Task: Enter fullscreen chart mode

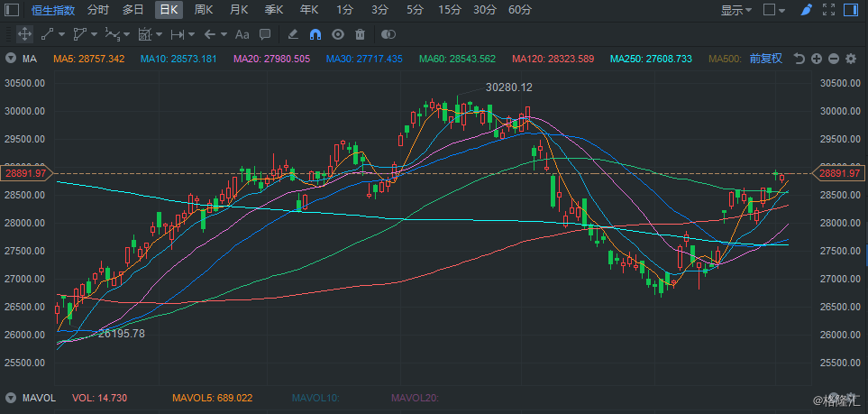Action: (x=828, y=9)
